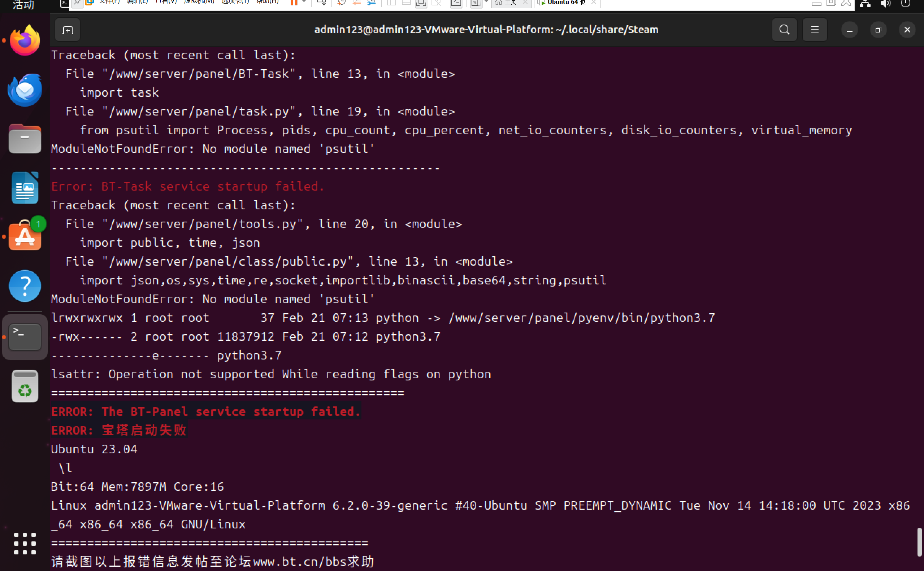Click the terminal window title text
This screenshot has height=571, width=924.
coord(486,30)
